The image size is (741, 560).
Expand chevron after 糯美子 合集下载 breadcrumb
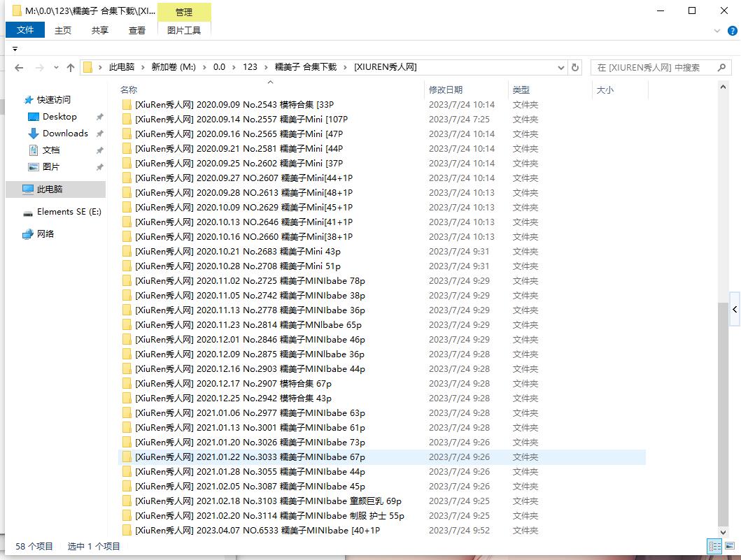pos(345,68)
